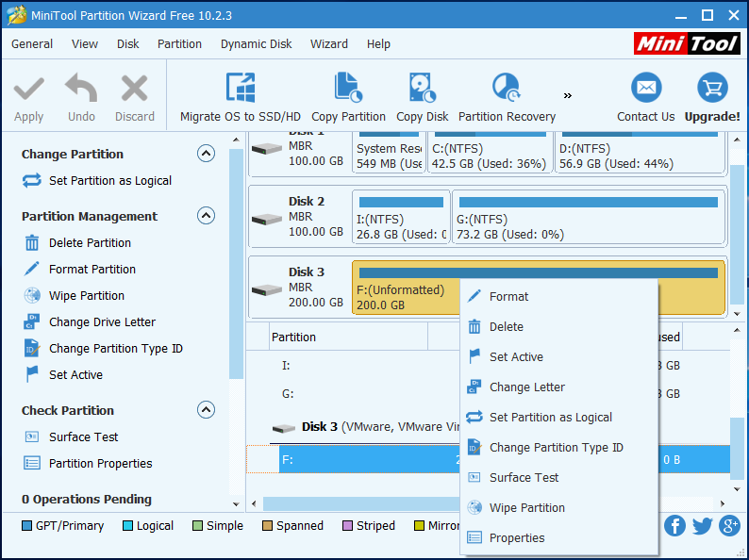Open the General menu
Screen dimensions: 749x560
(32, 44)
